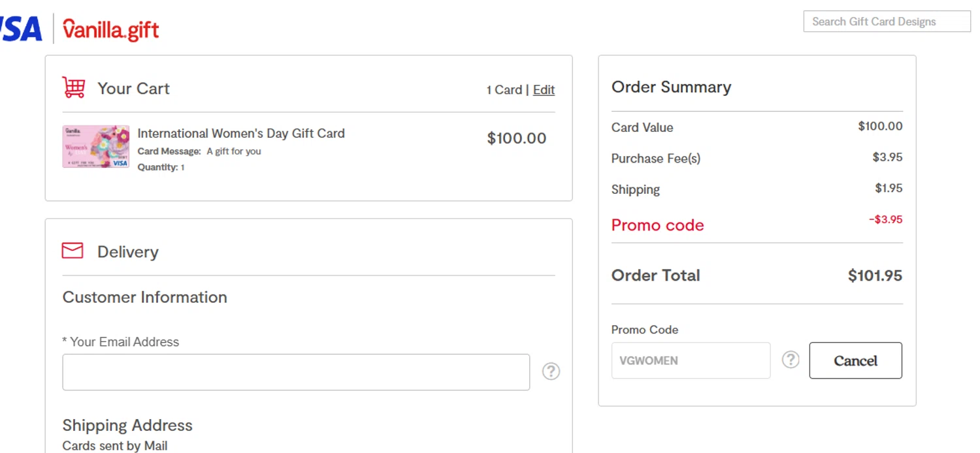Image resolution: width=980 pixels, height=453 pixels.
Task: Click the $101.95 order total amount
Action: pyautogui.click(x=875, y=275)
